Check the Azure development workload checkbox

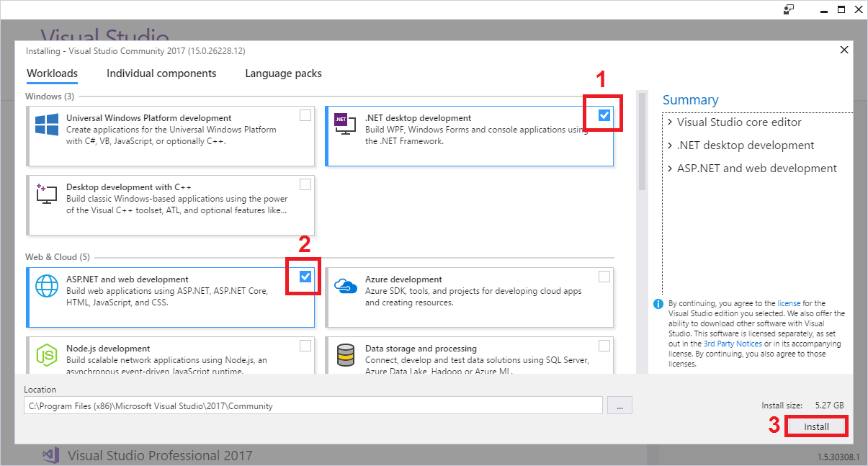tap(604, 277)
